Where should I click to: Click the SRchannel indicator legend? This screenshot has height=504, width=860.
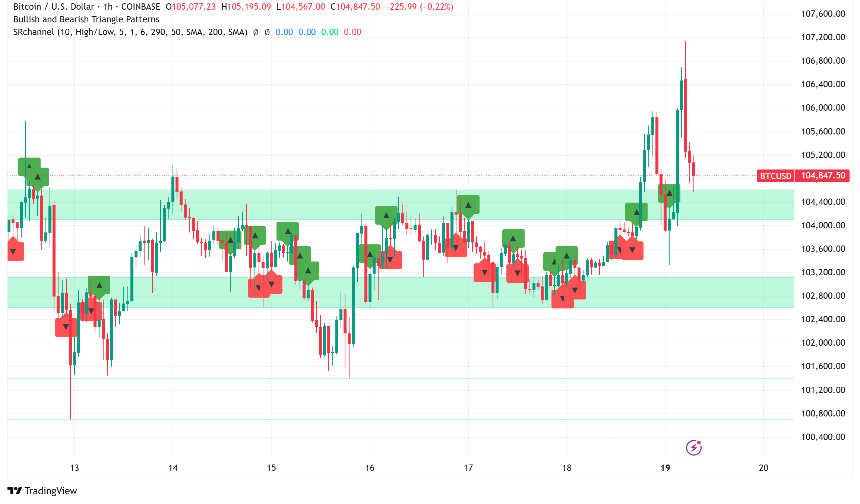pyautogui.click(x=130, y=32)
